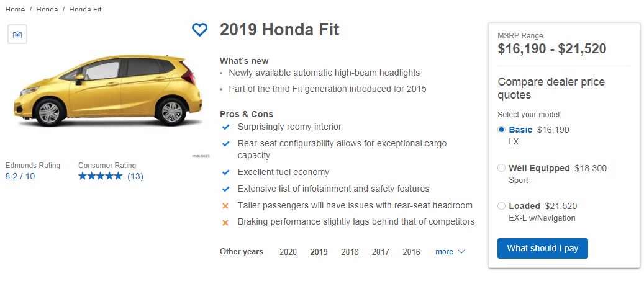The width and height of the screenshot is (644, 289).
Task: Go to the 2017 model year
Action: coord(380,252)
